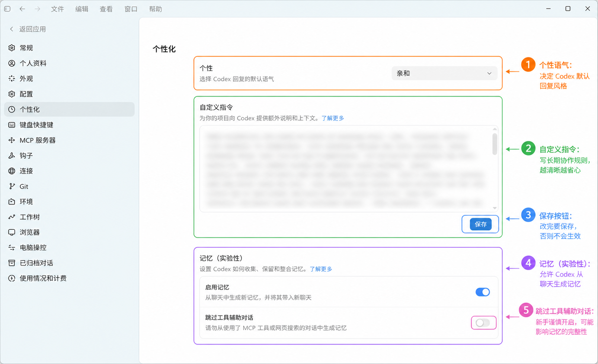598x364 pixels.
Task: Click scrollbar up arrow in instructions box
Action: point(495,129)
